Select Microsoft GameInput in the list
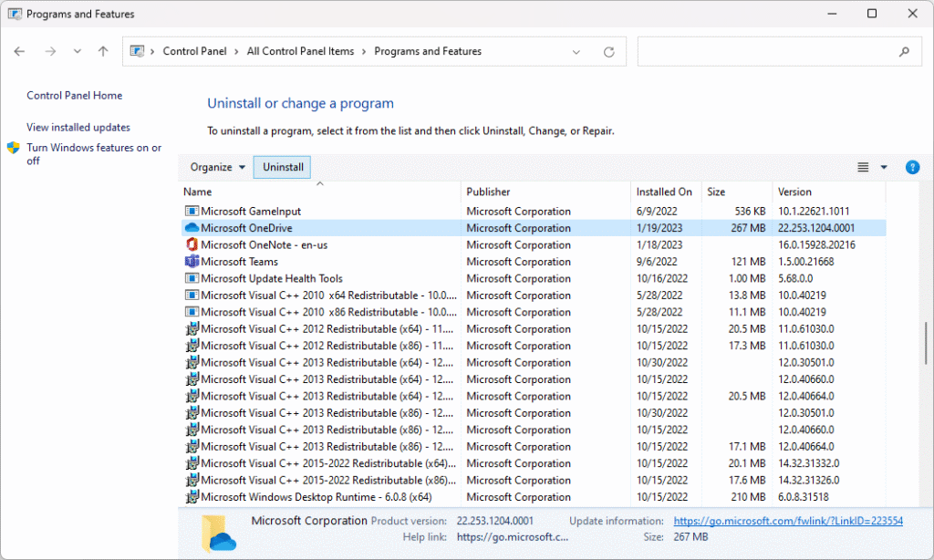This screenshot has width=934, height=560. 534,211
